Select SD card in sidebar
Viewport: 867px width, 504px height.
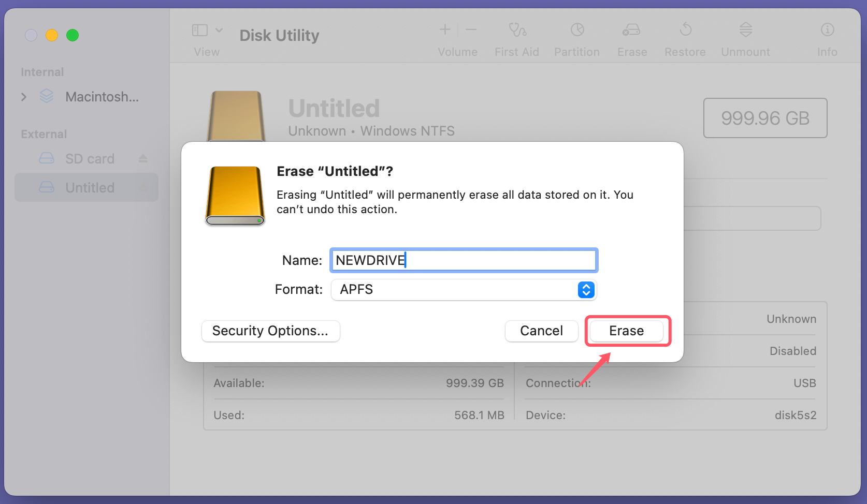89,159
